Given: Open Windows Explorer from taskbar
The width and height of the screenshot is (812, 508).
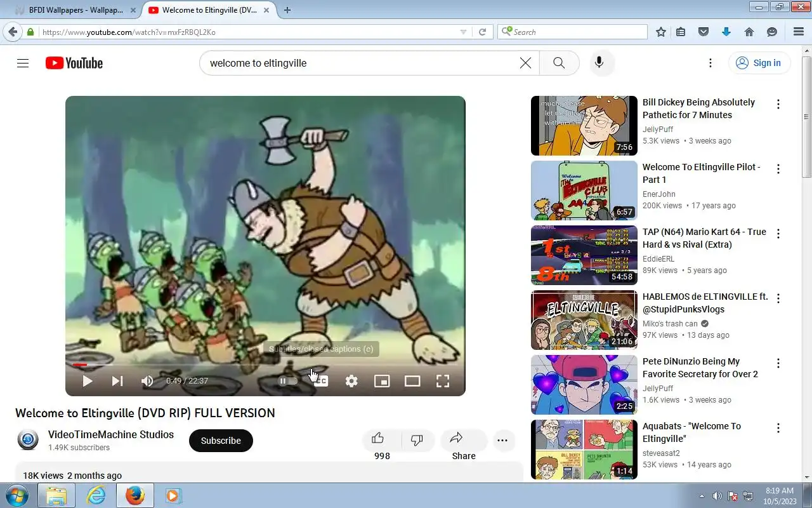Looking at the screenshot, I should tap(56, 495).
